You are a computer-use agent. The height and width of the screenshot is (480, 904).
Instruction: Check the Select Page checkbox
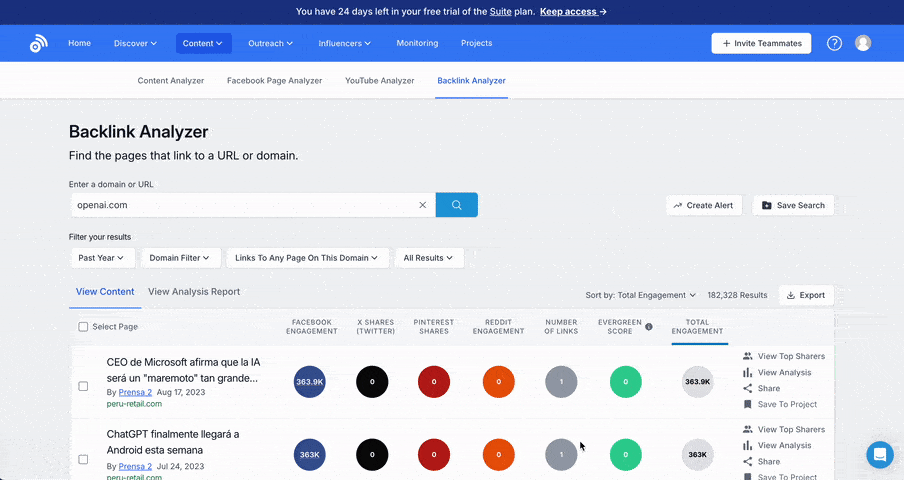coord(84,327)
